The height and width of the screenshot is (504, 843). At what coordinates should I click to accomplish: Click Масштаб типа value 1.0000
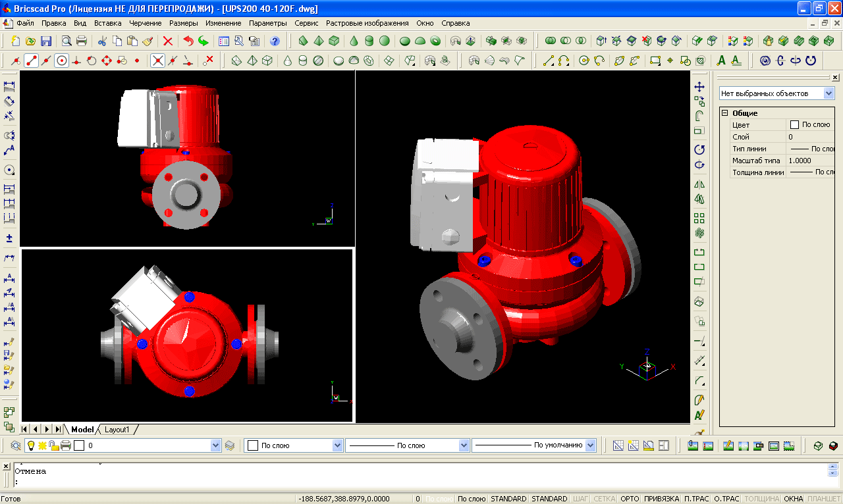(811, 161)
